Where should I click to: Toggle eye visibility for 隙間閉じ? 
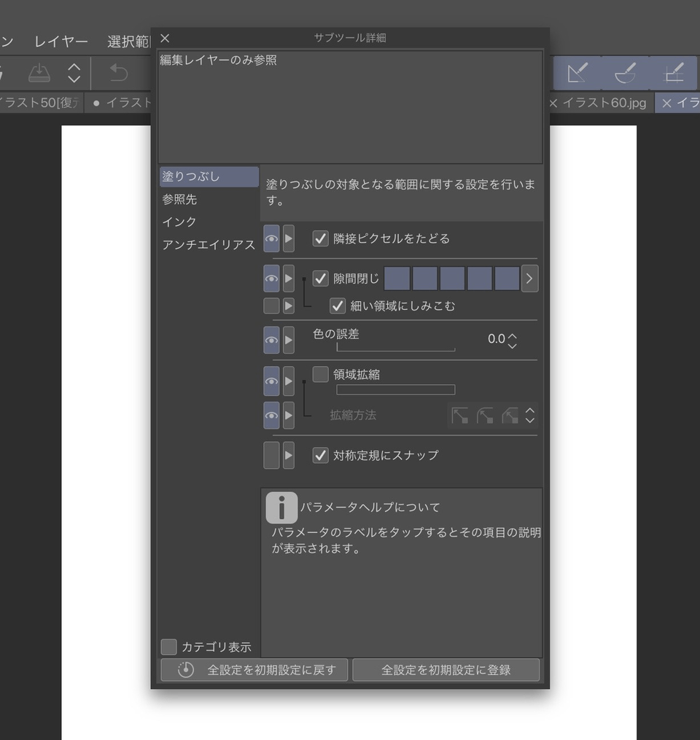click(271, 279)
